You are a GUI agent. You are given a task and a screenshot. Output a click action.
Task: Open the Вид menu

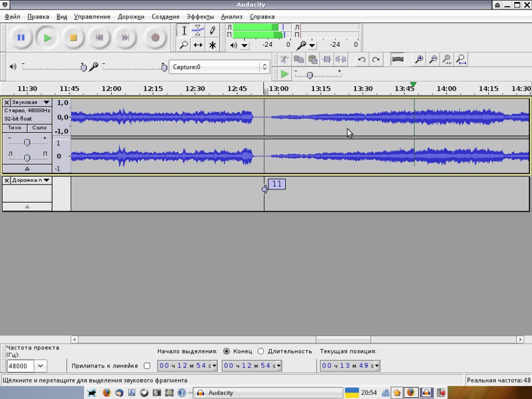62,16
